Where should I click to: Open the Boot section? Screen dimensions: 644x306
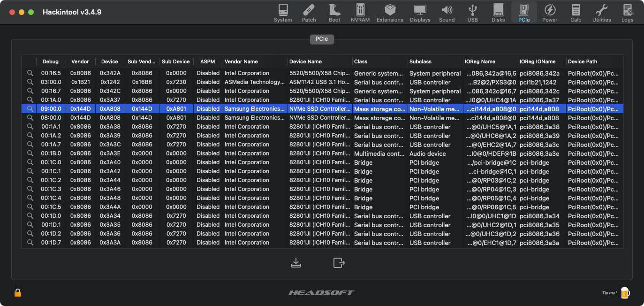coord(334,13)
